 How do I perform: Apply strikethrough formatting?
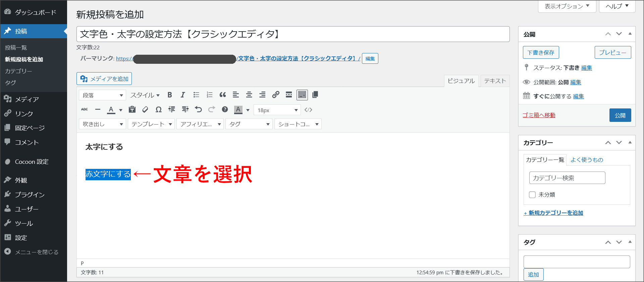click(85, 109)
